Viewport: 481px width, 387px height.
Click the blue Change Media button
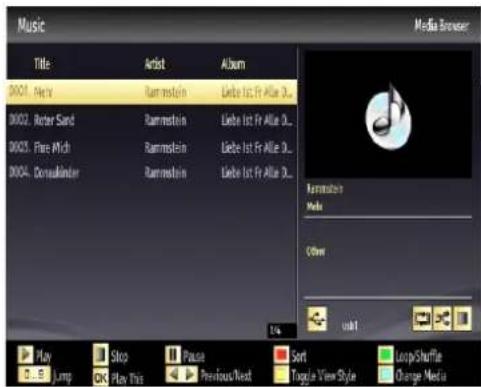point(385,375)
